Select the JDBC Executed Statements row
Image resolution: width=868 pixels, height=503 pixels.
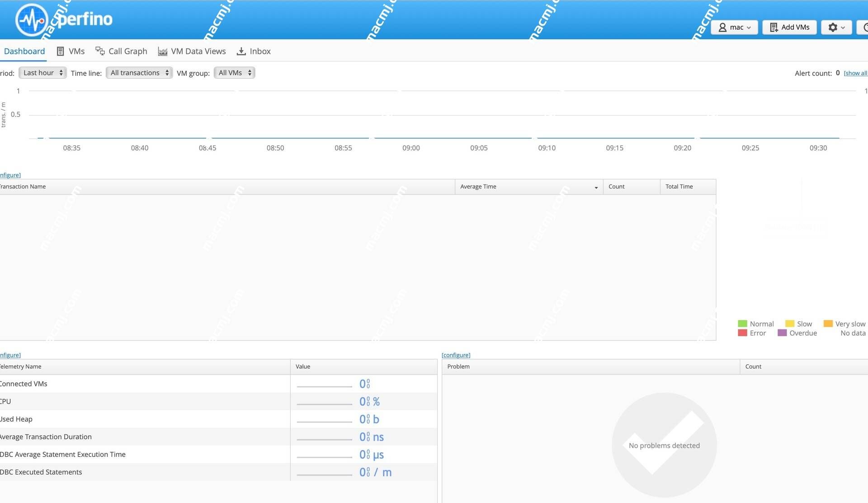pos(218,472)
